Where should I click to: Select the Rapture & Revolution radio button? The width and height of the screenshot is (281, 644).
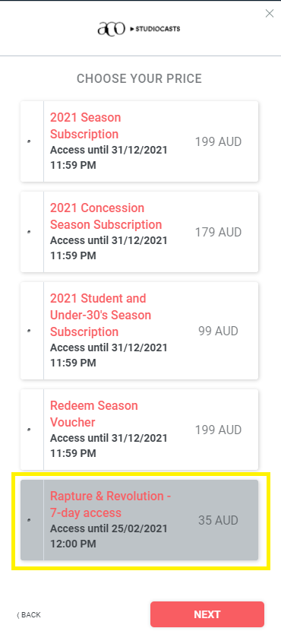click(x=29, y=520)
